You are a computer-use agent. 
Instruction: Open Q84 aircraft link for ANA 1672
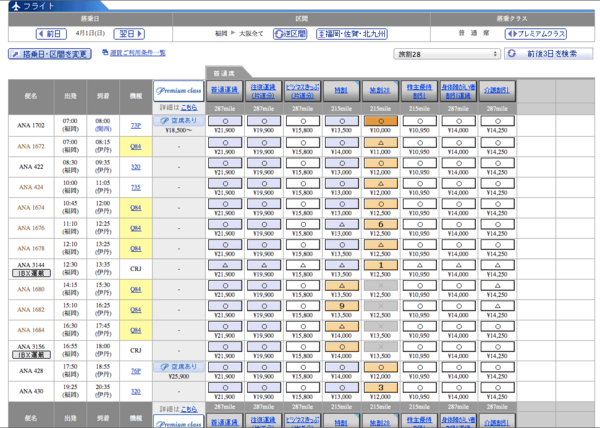point(136,146)
